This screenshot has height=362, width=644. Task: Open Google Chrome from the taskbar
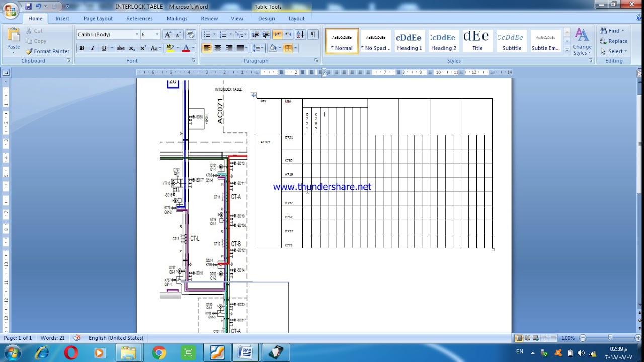(159, 353)
